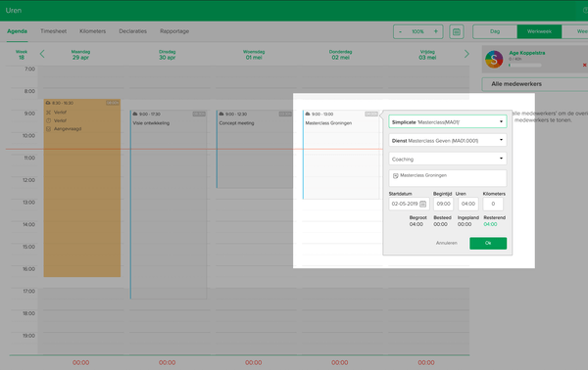Click the cloud icon on Visie ontwikkeling entry
Screen dimensions: 588x370
tap(135, 114)
